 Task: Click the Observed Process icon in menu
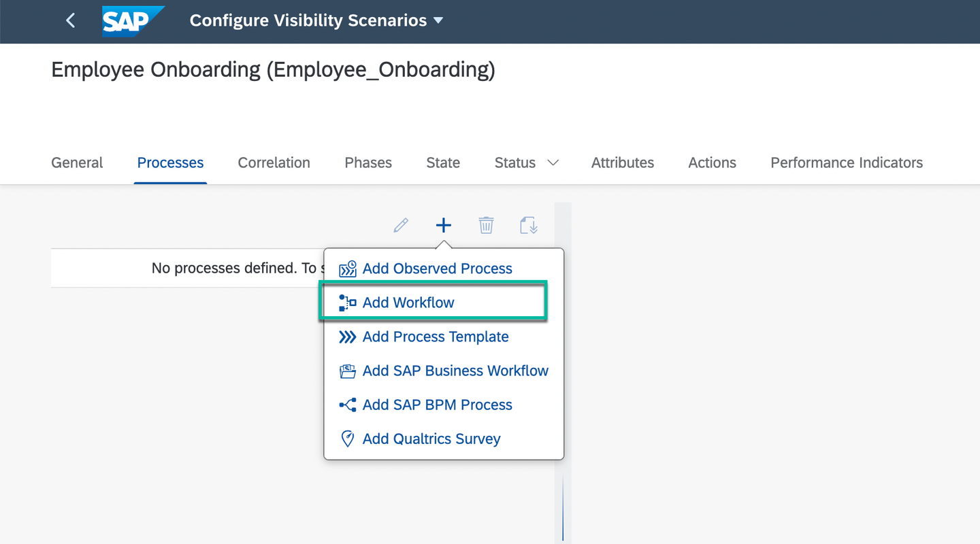coord(348,269)
